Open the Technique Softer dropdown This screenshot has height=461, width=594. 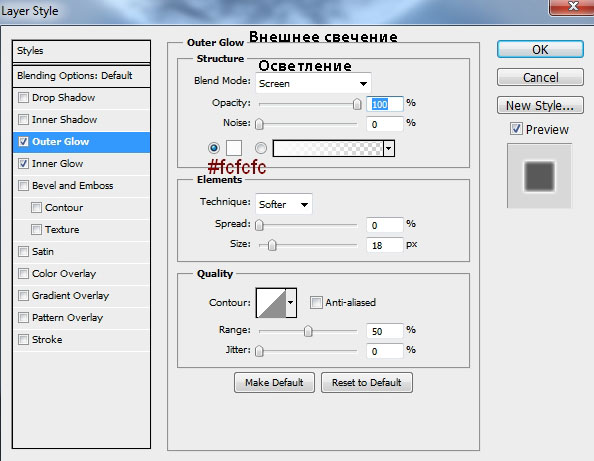284,204
